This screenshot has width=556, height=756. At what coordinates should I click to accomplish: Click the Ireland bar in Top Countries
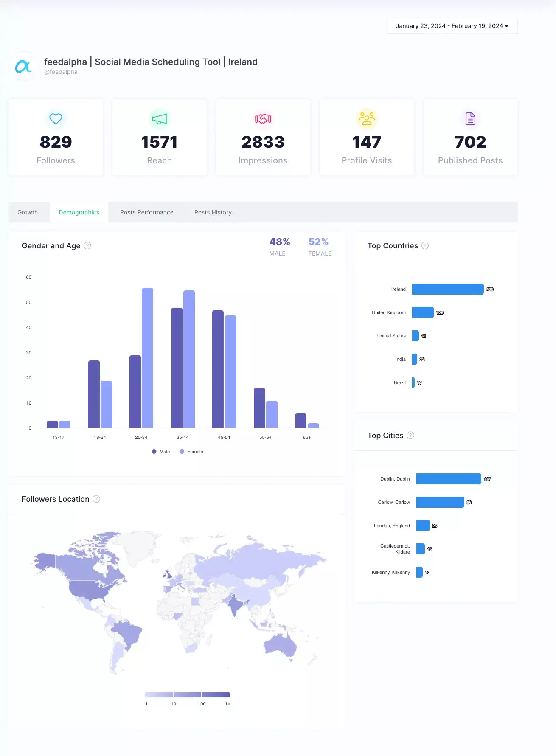[x=448, y=289]
